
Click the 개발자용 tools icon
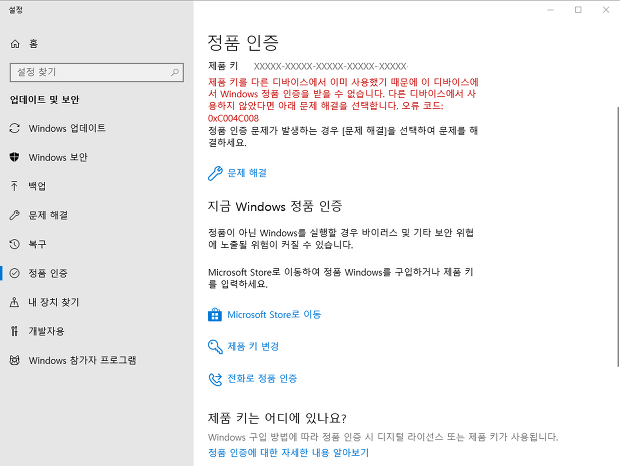(15, 331)
